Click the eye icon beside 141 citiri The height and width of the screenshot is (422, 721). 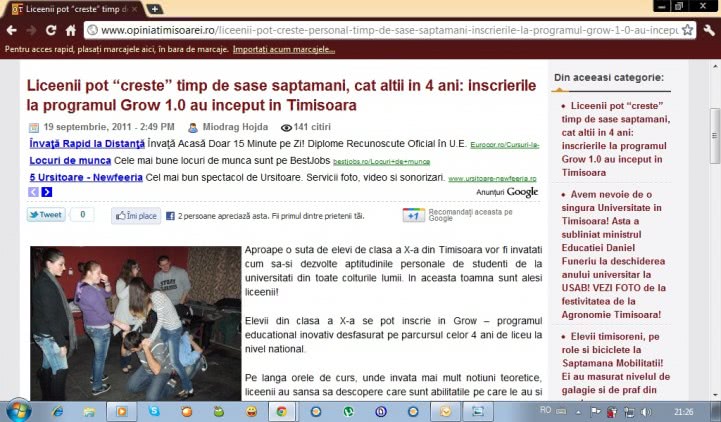(x=286, y=127)
